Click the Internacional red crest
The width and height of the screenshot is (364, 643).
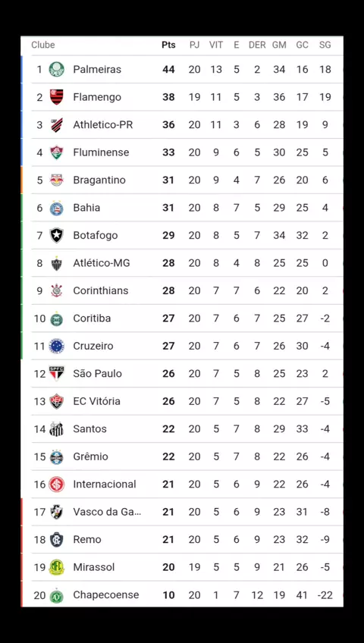point(57,485)
